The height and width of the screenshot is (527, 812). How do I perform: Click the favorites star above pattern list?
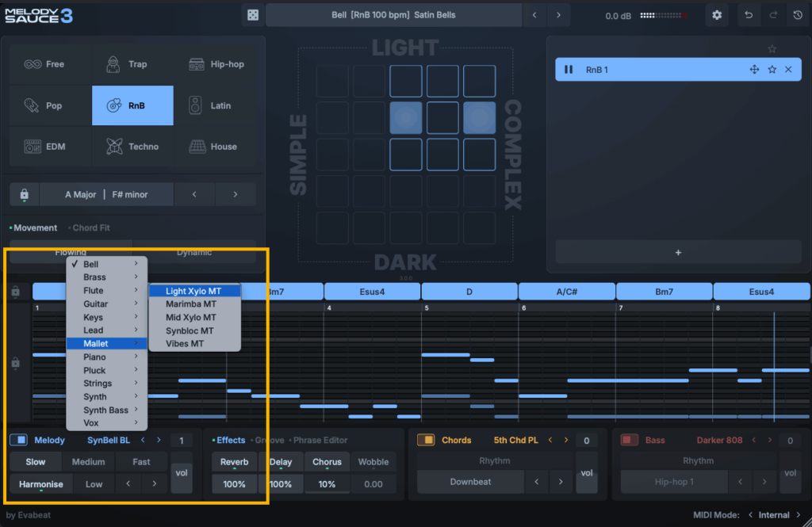point(772,48)
